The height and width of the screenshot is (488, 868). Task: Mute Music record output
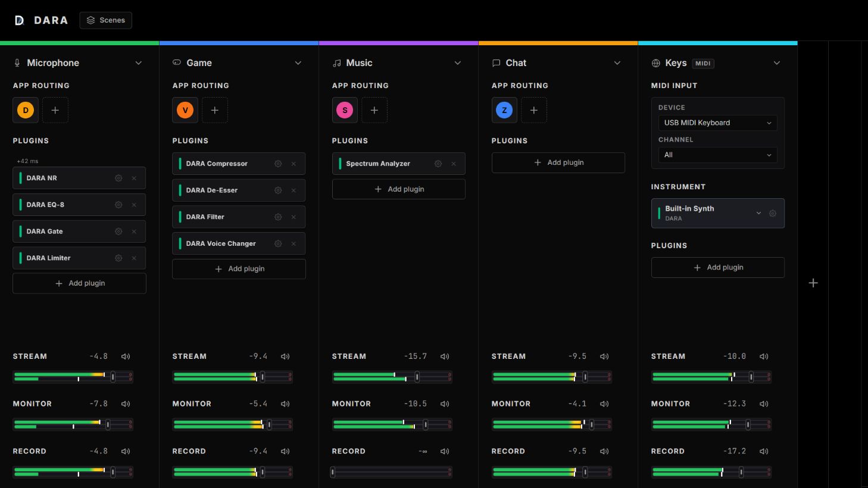445,452
